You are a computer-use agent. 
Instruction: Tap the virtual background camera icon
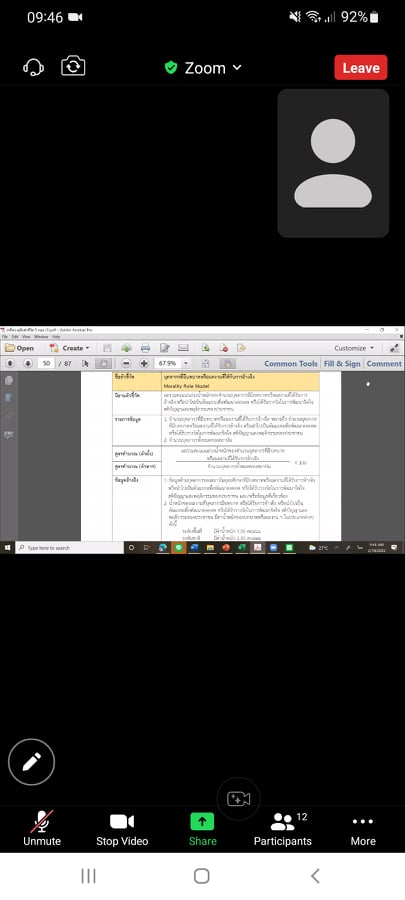point(238,798)
